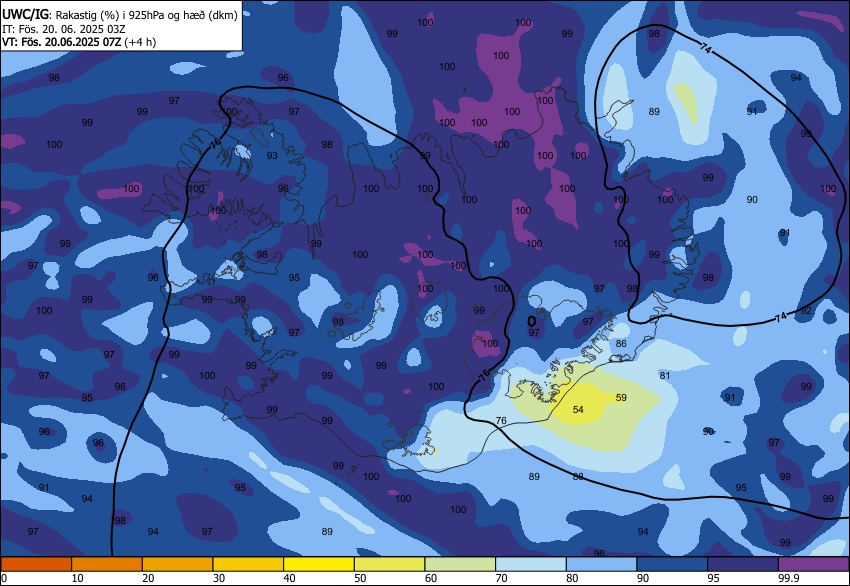Click the '54' humidity value in the yellow area
This screenshot has width=850, height=586.
(578, 409)
